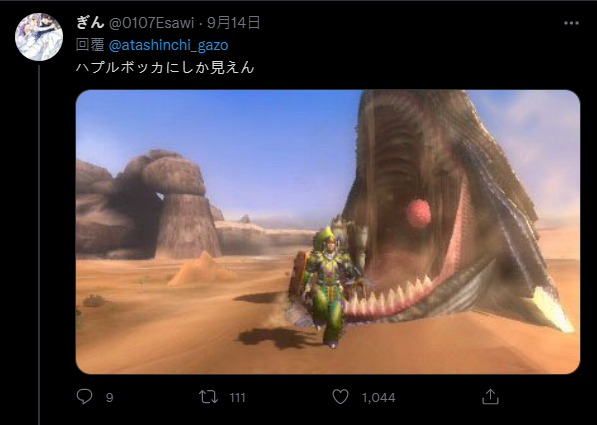Visit the @0107Esawi handle

click(151, 23)
